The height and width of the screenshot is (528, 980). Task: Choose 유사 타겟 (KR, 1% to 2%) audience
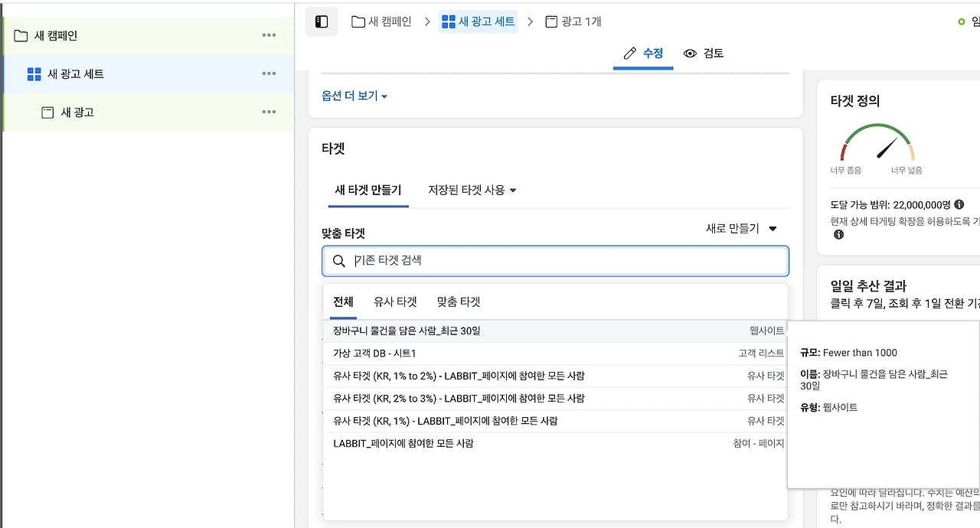(x=555, y=376)
